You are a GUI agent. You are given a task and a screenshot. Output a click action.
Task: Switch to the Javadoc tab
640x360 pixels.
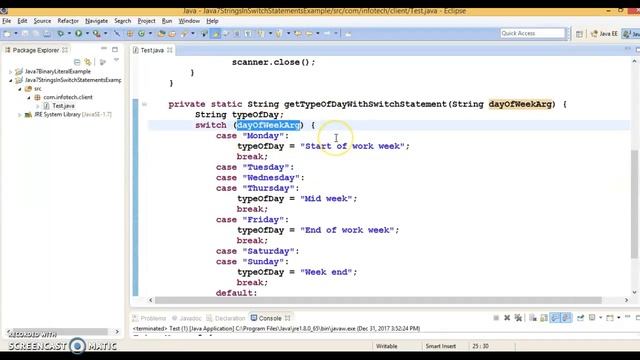tap(187, 318)
